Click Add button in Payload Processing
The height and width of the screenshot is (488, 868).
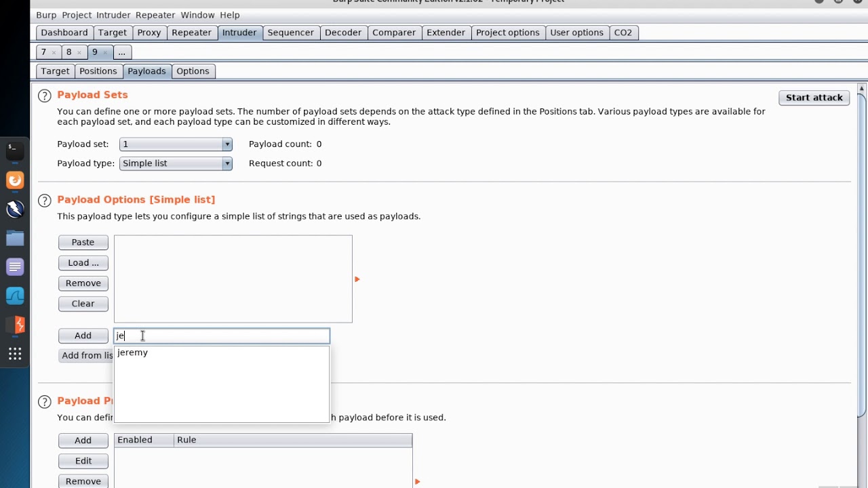[x=83, y=441]
